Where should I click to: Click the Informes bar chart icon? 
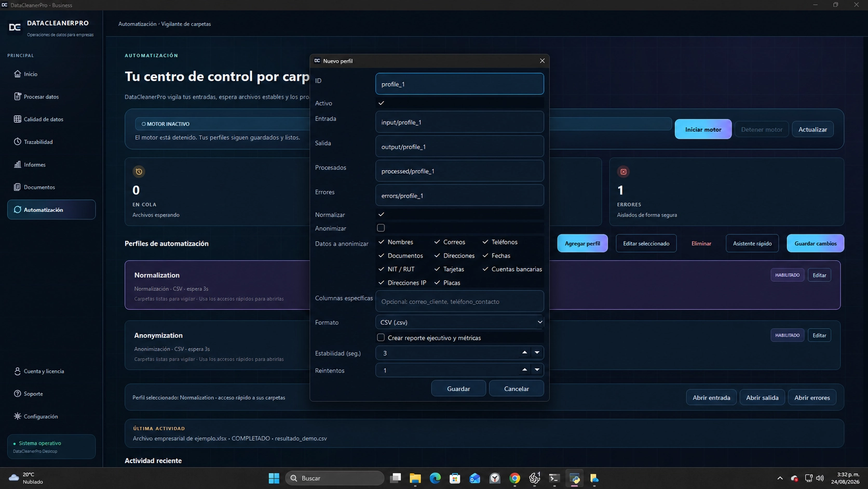pyautogui.click(x=18, y=164)
